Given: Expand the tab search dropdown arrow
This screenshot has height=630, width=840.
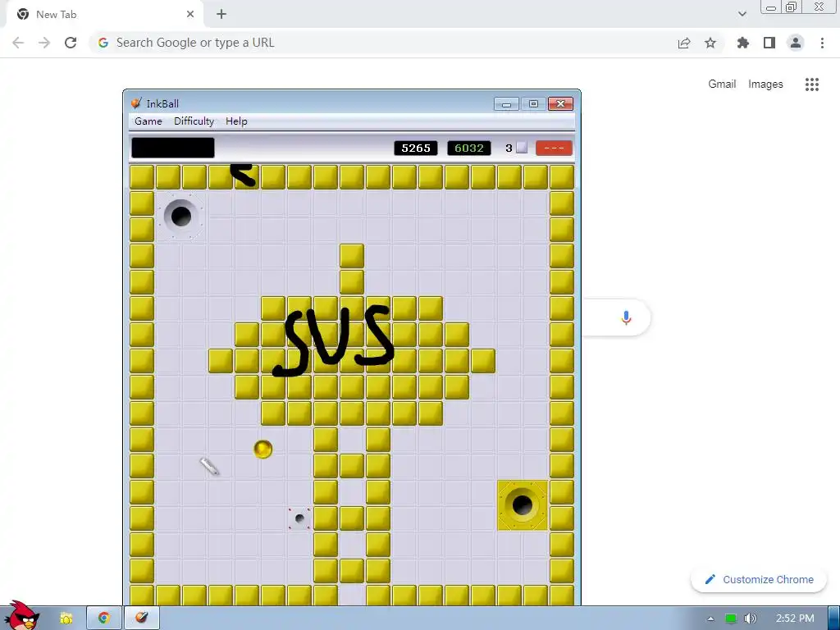Looking at the screenshot, I should pyautogui.click(x=742, y=14).
